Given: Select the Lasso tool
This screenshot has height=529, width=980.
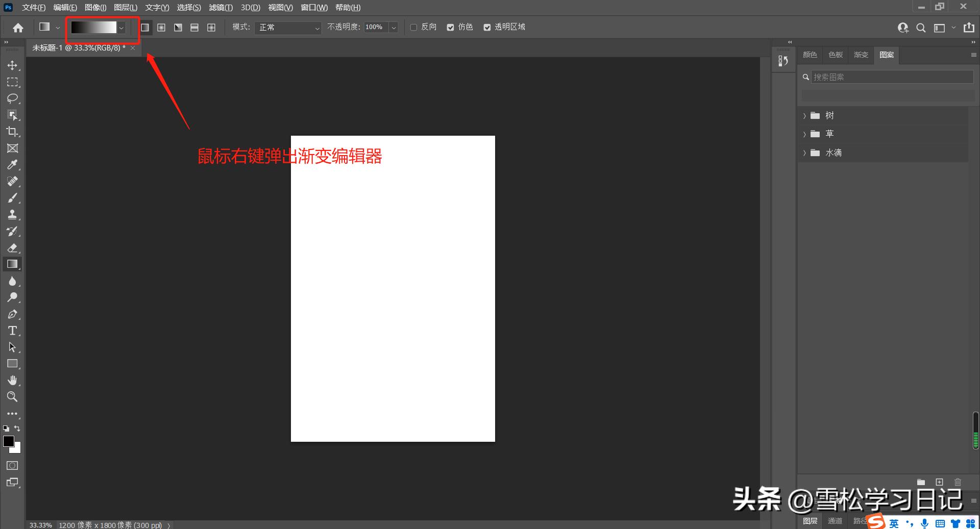Looking at the screenshot, I should click(x=13, y=98).
